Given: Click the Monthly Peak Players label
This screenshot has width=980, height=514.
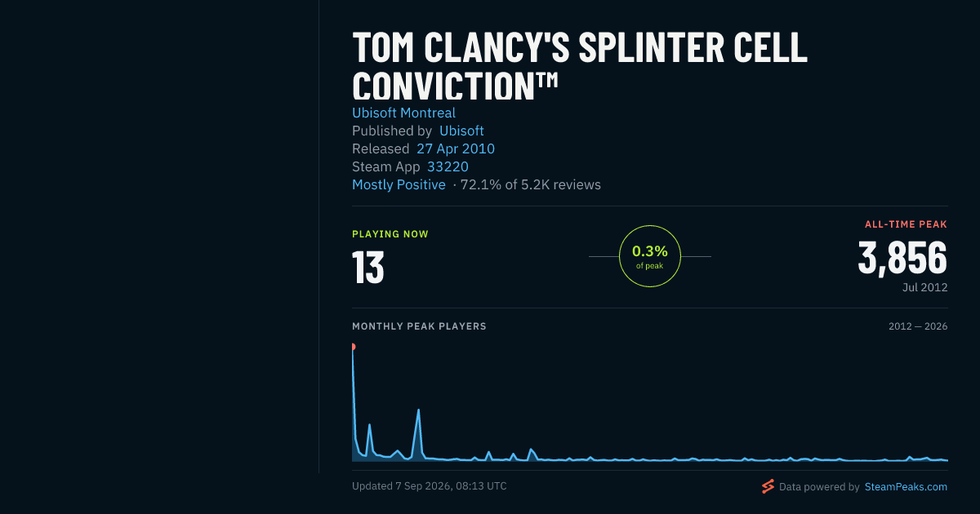Looking at the screenshot, I should click(419, 326).
